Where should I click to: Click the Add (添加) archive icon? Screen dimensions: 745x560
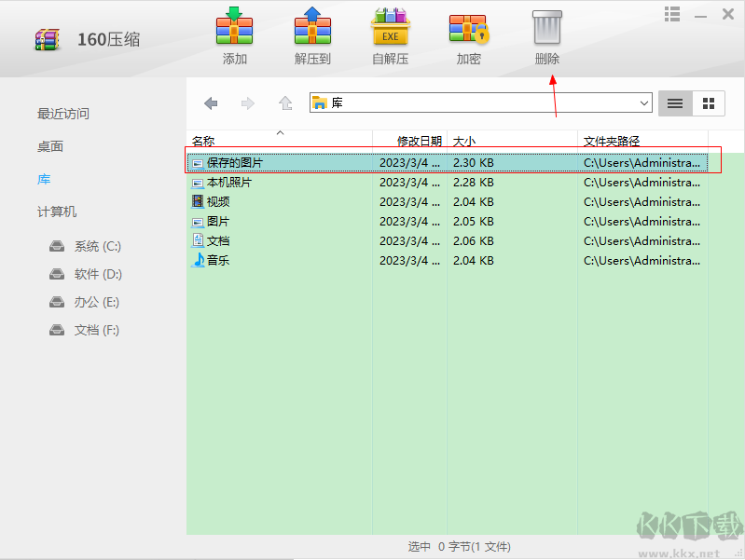click(x=234, y=28)
